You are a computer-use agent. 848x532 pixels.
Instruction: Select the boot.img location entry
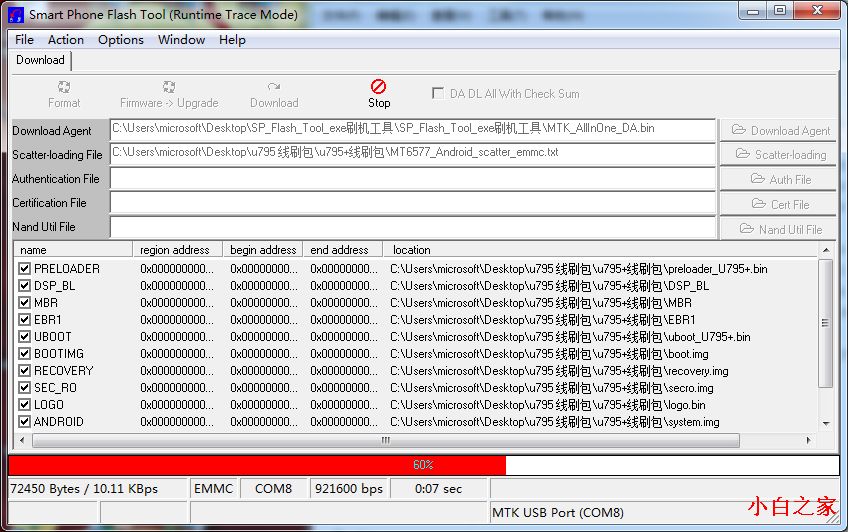tap(549, 354)
